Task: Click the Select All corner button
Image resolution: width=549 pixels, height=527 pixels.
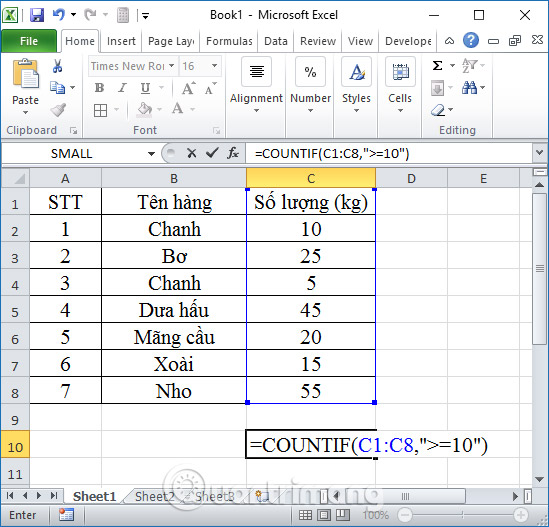Action: coord(15,178)
